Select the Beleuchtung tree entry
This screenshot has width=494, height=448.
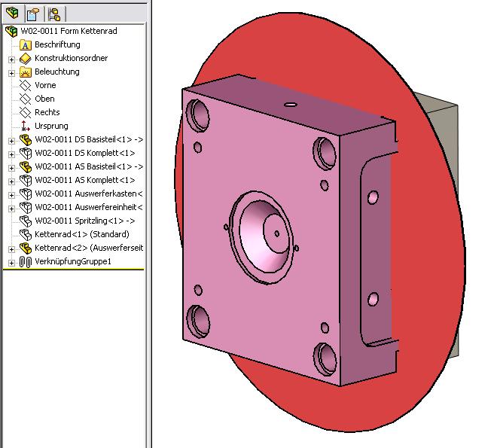click(x=57, y=72)
